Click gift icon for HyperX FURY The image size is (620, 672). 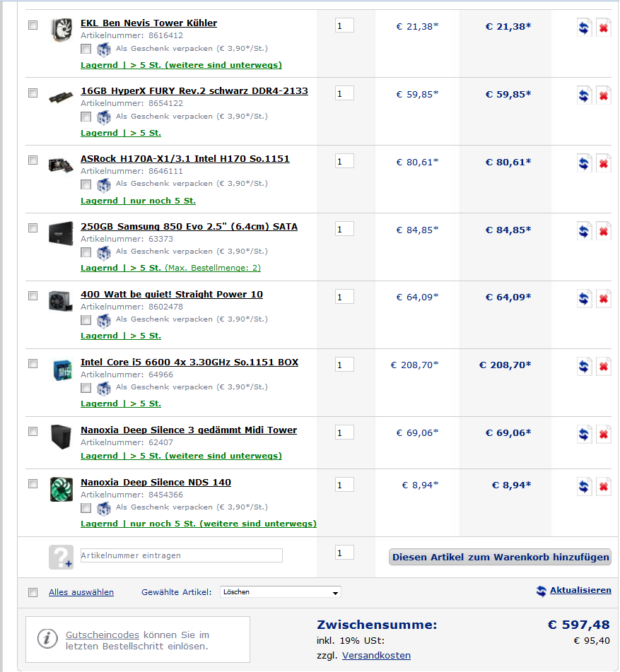(103, 117)
